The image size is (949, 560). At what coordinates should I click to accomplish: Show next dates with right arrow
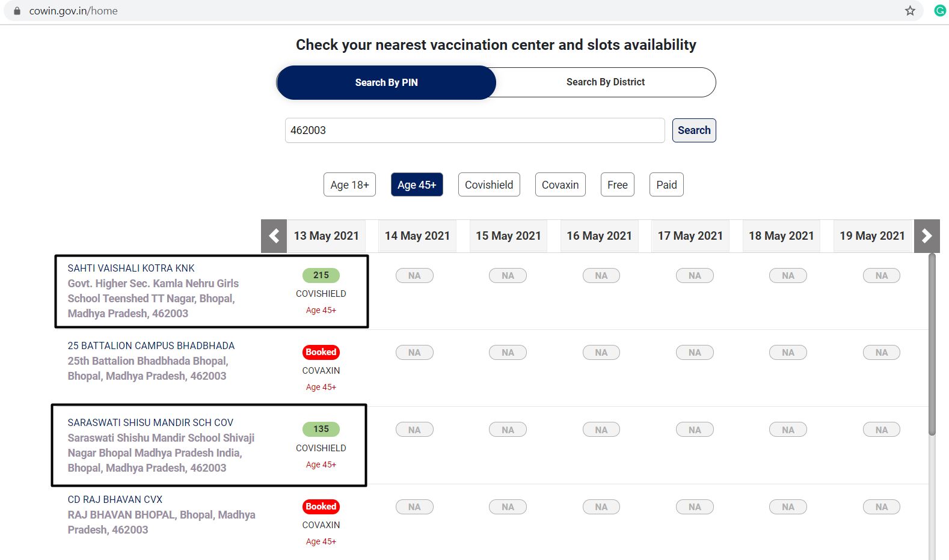coord(927,236)
